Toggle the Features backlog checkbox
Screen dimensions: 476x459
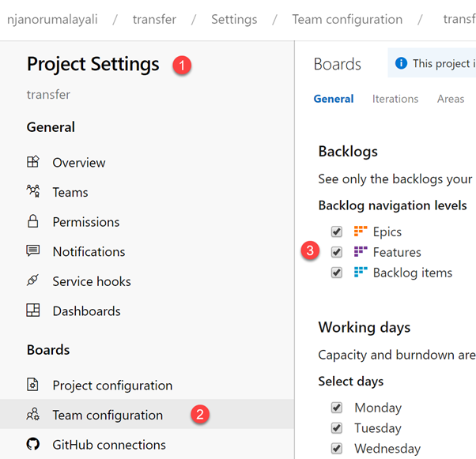click(x=336, y=252)
